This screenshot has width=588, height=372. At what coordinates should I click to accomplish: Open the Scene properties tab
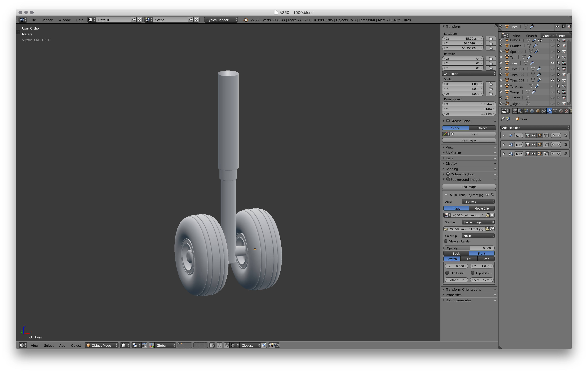526,111
